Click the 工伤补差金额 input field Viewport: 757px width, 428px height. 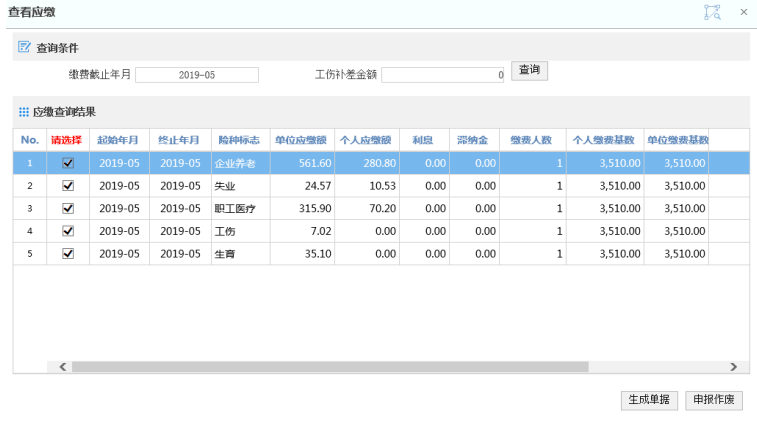click(x=444, y=75)
